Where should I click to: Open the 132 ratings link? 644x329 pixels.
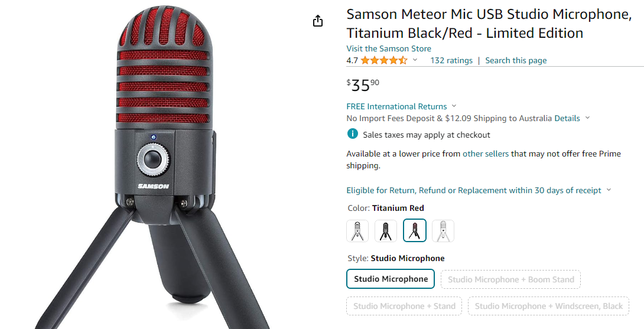[451, 60]
